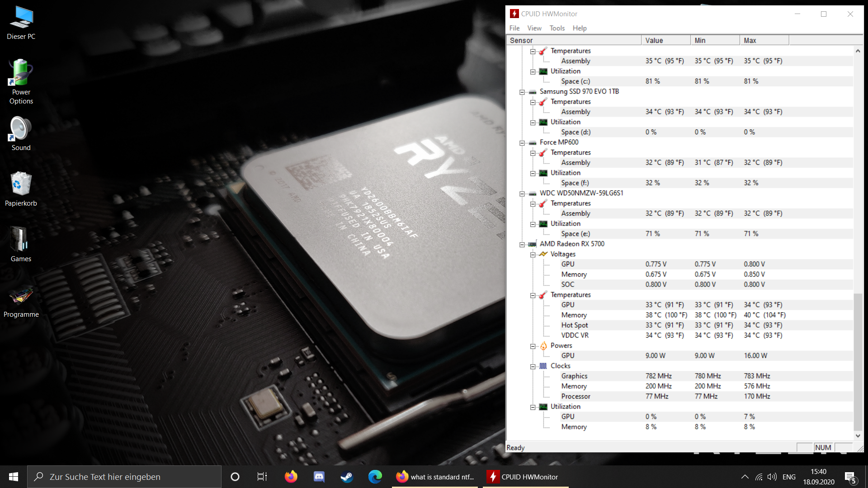Collapse the AMD Radeon RX 5700 node
The height and width of the screenshot is (488, 868).
tap(522, 244)
